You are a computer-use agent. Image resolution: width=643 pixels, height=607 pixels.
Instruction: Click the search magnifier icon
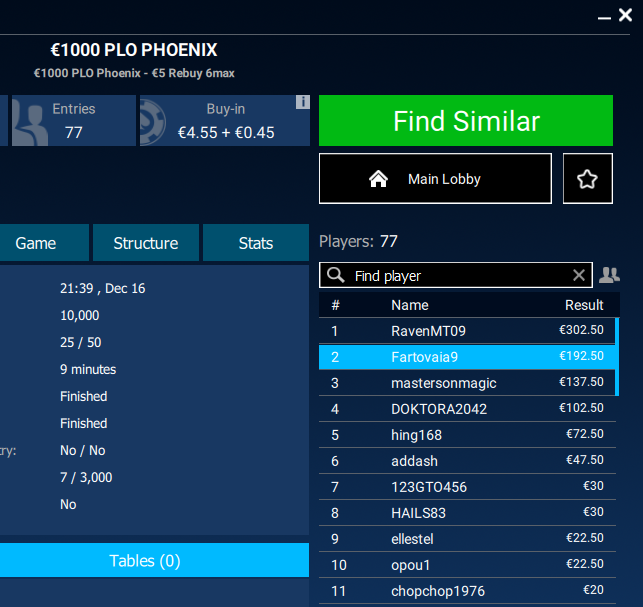tap(335, 275)
